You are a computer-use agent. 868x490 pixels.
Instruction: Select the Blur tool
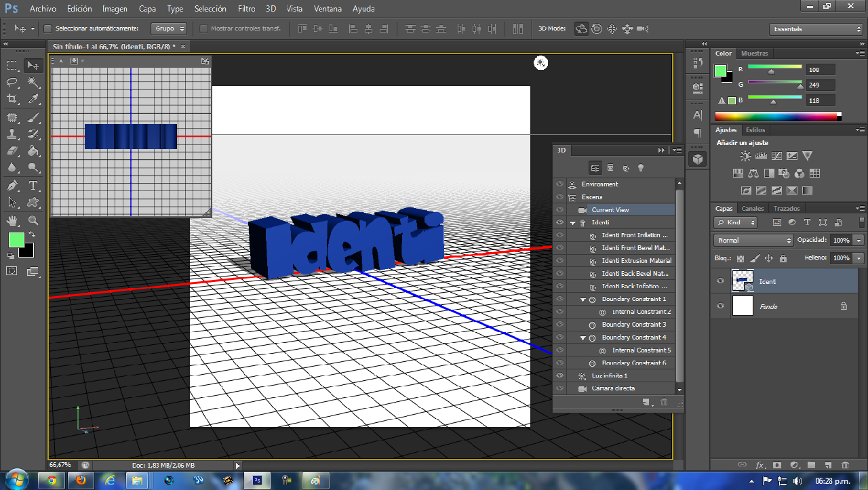click(x=12, y=168)
